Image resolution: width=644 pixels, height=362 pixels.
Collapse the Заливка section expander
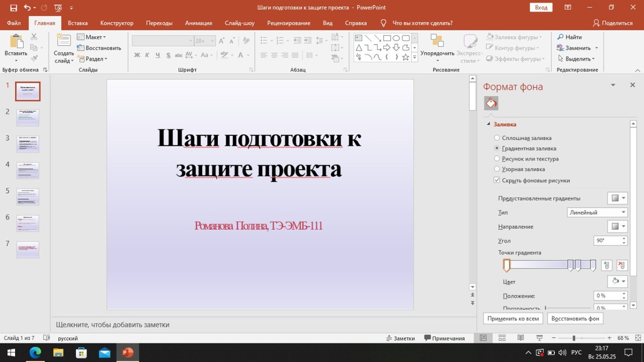[x=488, y=124]
